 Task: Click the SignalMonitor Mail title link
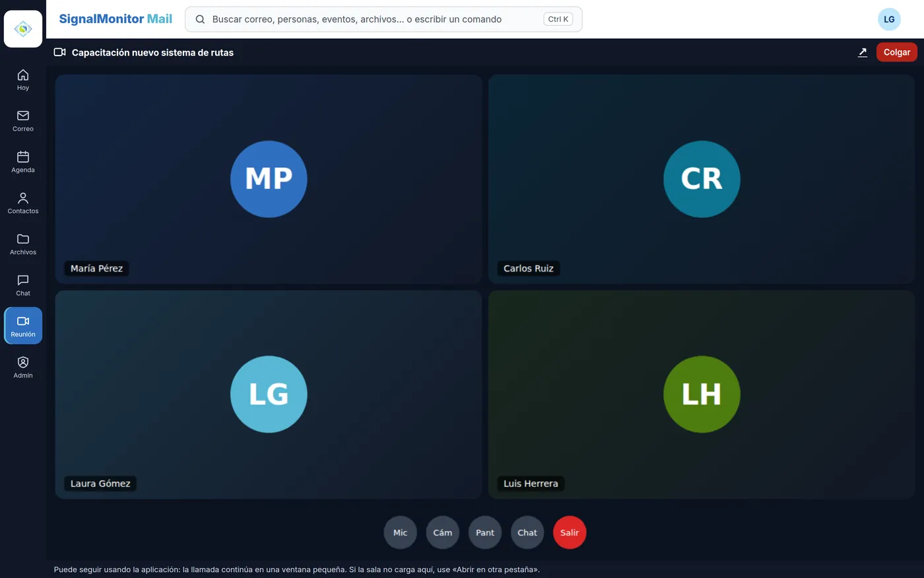point(115,19)
